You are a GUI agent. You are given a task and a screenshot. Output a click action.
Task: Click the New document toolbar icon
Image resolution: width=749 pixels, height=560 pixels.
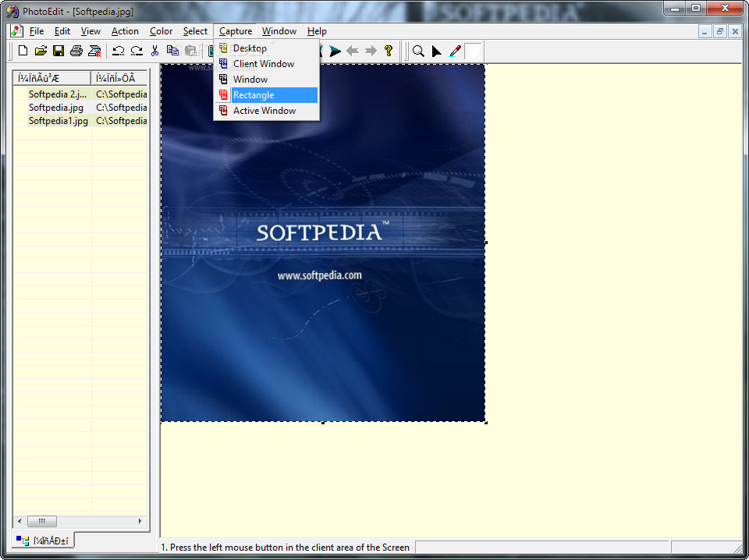coord(23,51)
